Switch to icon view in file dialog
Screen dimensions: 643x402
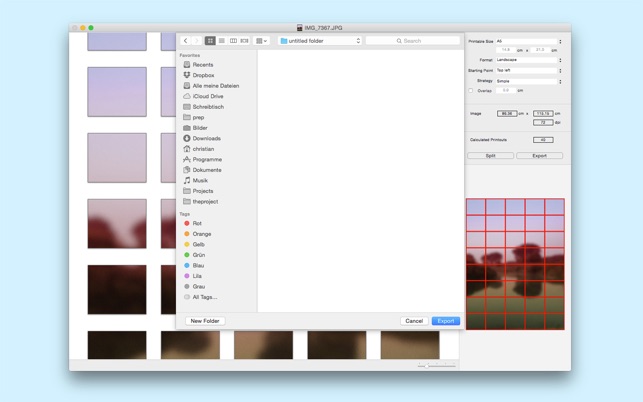coord(210,41)
